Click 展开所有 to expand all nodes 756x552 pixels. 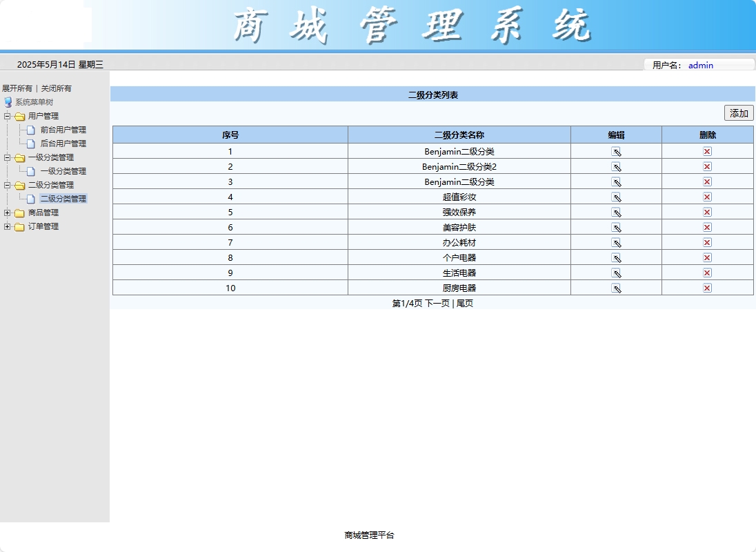(17, 88)
